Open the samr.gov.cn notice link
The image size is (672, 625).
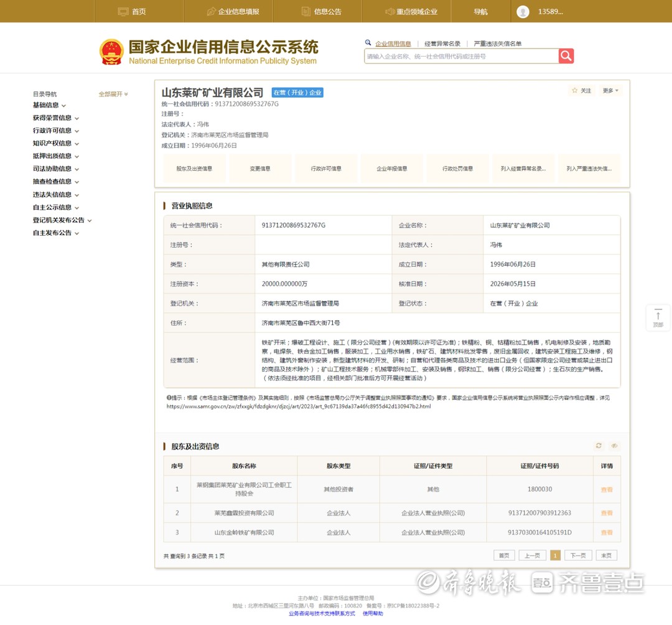click(299, 406)
